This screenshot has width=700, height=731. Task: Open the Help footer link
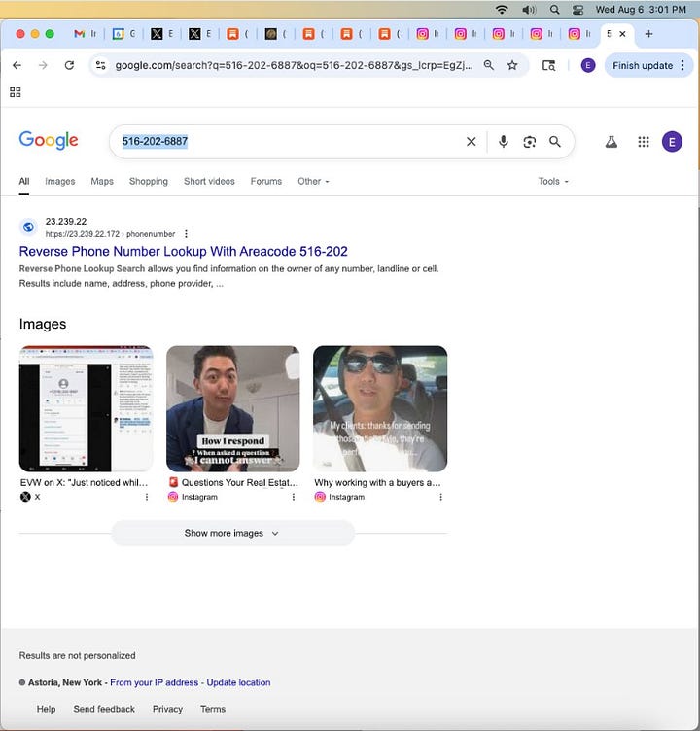pos(46,709)
